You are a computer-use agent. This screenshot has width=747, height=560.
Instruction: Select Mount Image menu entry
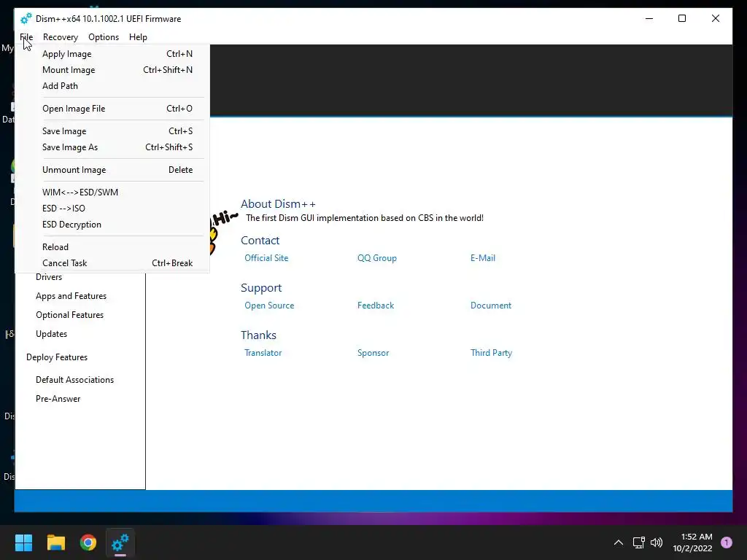[x=112, y=70]
